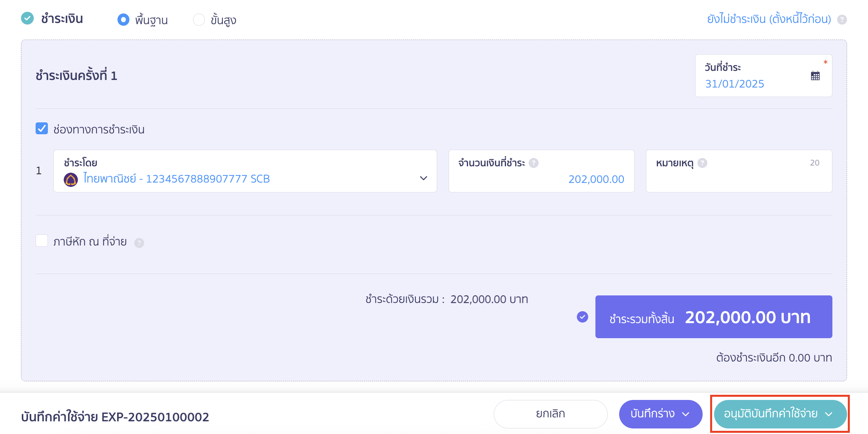Expand the อนุมัติบันทึกค่าใช้จ่าย options arrow
868x434 pixels.
tap(828, 414)
